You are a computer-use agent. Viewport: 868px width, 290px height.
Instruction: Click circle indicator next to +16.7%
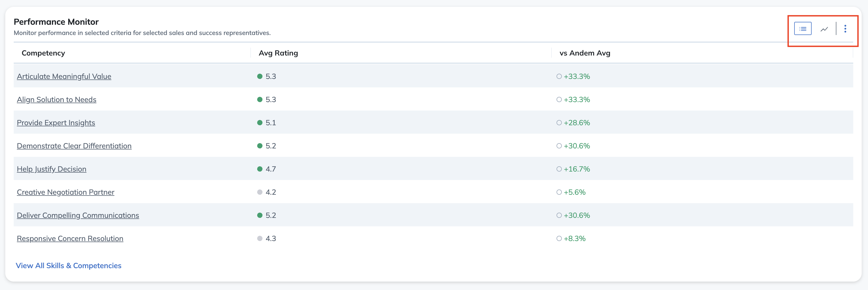click(559, 169)
